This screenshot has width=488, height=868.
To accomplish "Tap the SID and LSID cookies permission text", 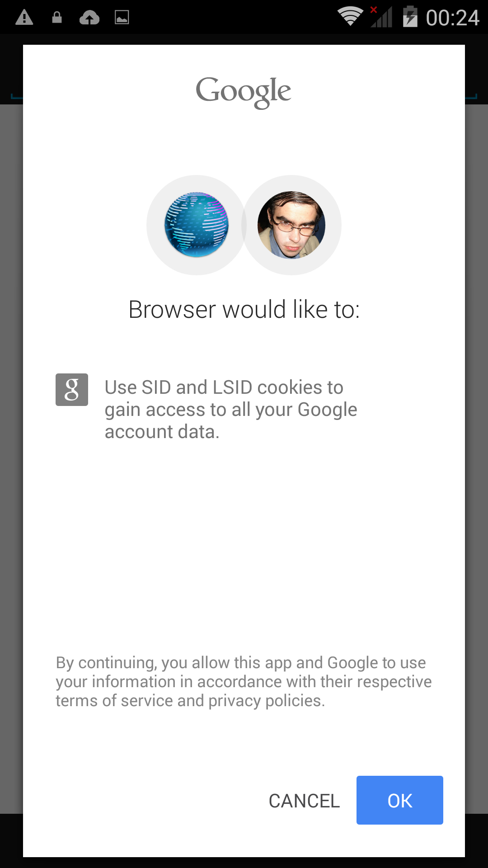I will click(230, 409).
